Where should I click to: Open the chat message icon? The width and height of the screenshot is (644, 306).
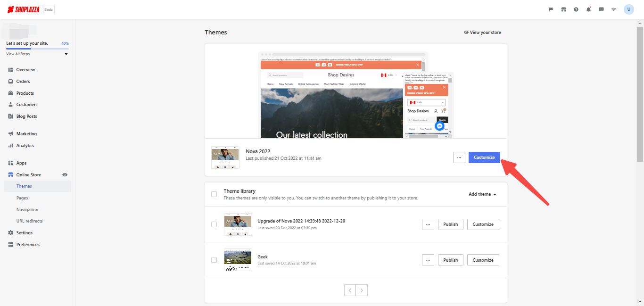click(601, 9)
